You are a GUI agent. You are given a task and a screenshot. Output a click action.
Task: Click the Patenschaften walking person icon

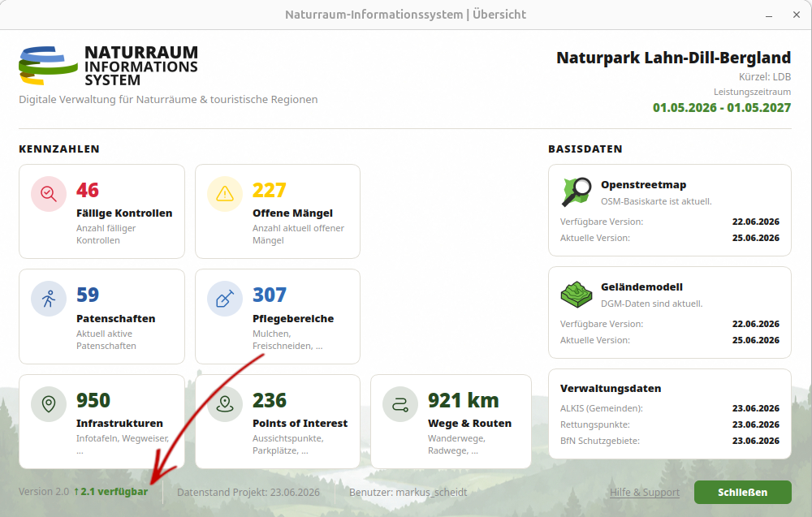49,299
